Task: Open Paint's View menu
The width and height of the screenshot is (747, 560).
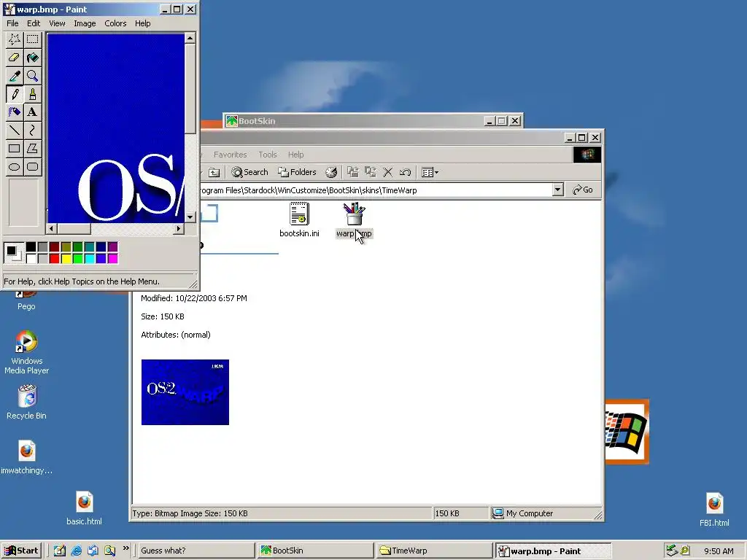Action: coord(57,23)
